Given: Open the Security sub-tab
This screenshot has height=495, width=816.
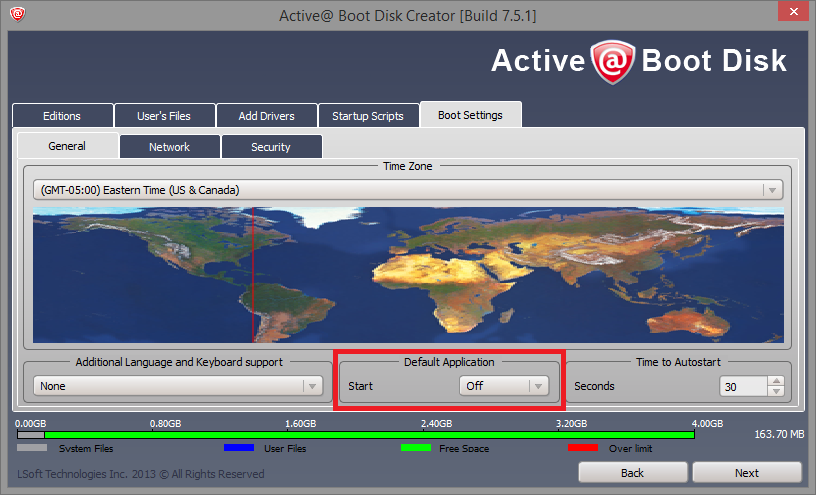Looking at the screenshot, I should point(271,147).
